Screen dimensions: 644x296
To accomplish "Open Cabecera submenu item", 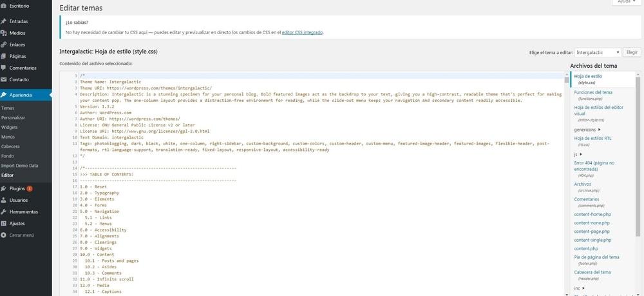I will tap(10, 146).
